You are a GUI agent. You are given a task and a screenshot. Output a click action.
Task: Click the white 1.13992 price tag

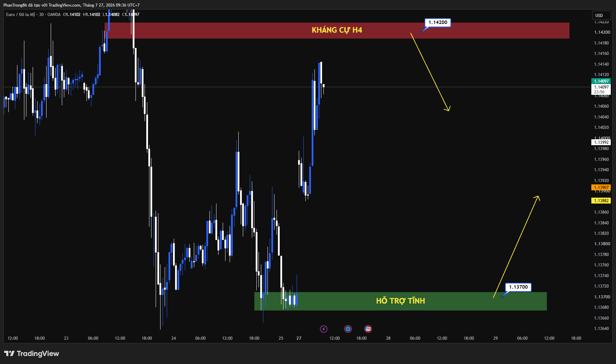pos(601,142)
